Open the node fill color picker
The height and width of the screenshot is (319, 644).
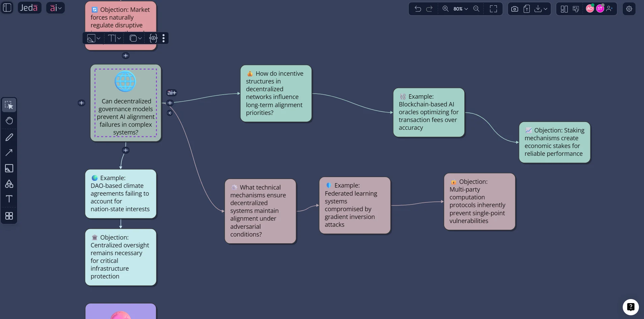coord(93,38)
